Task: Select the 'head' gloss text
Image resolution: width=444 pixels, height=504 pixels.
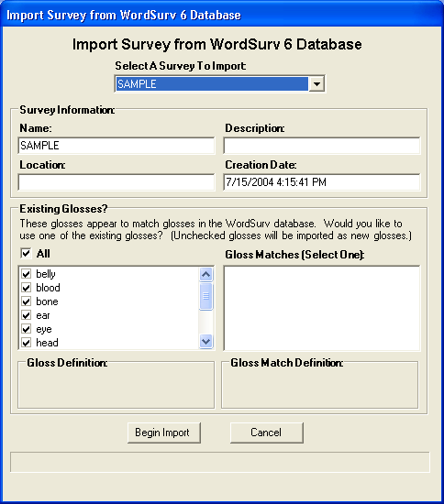Action: tap(47, 343)
